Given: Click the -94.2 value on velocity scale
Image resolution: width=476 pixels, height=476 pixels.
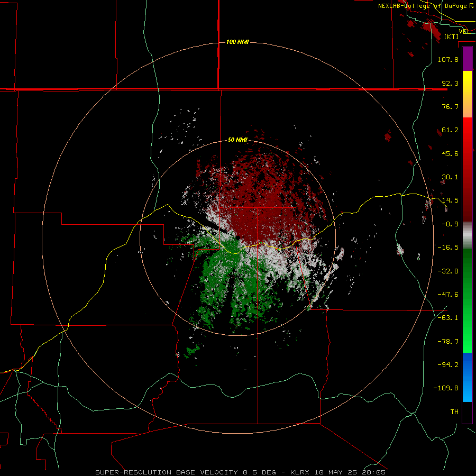Looking at the screenshot, I should (x=448, y=364).
